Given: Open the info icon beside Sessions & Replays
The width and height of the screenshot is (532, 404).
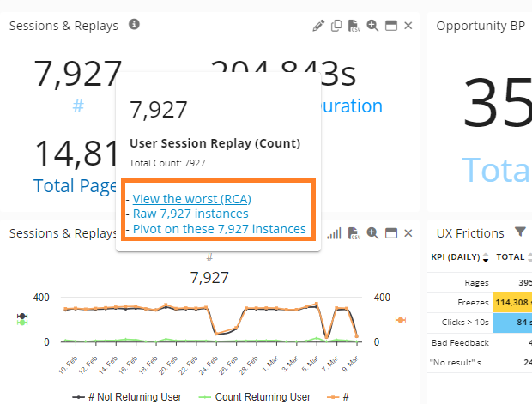Looking at the screenshot, I should 134,25.
